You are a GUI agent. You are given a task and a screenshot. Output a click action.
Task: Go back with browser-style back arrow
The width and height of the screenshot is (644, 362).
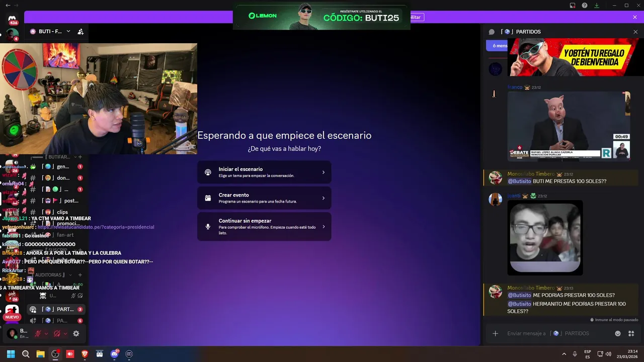tap(8, 5)
